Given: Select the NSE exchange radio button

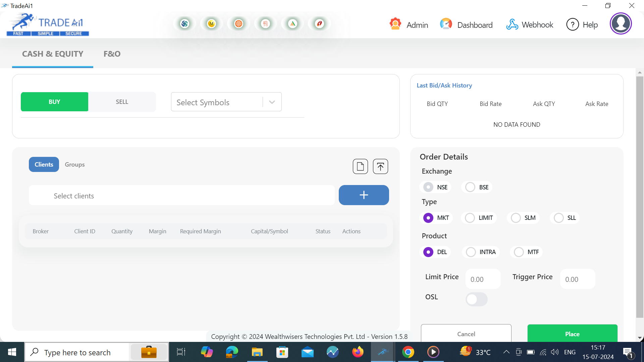Looking at the screenshot, I should click(428, 187).
